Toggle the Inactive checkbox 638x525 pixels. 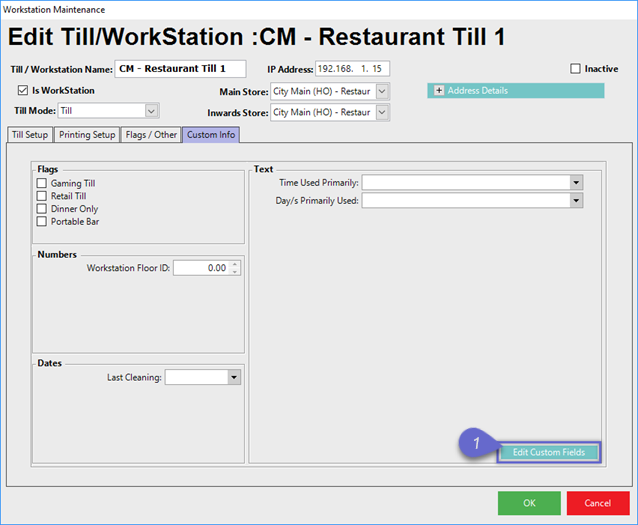[x=575, y=69]
